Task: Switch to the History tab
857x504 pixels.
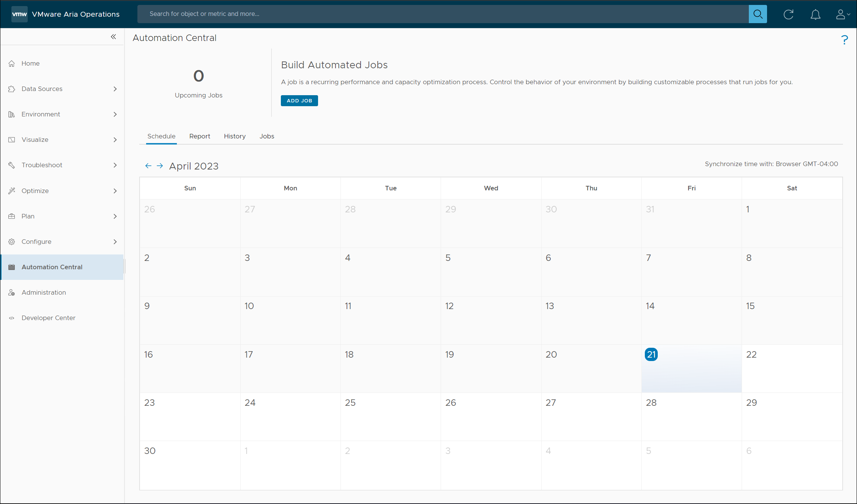Action: point(235,136)
